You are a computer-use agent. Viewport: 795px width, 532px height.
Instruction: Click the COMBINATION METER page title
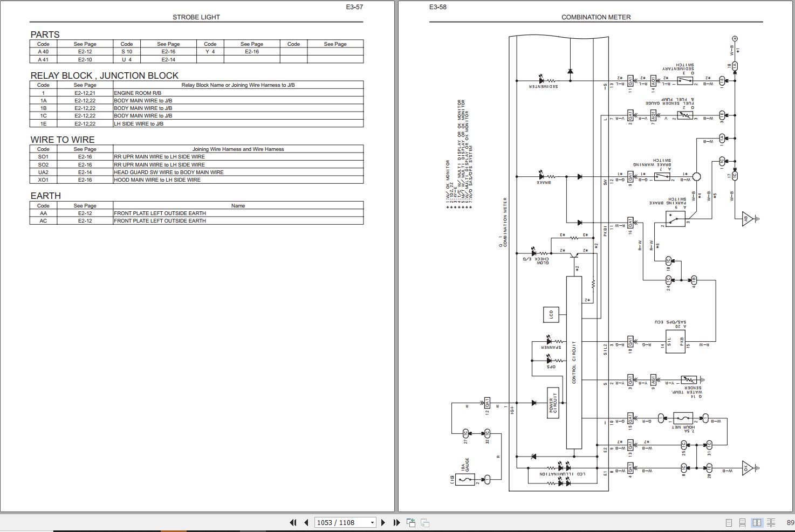pyautogui.click(x=596, y=17)
